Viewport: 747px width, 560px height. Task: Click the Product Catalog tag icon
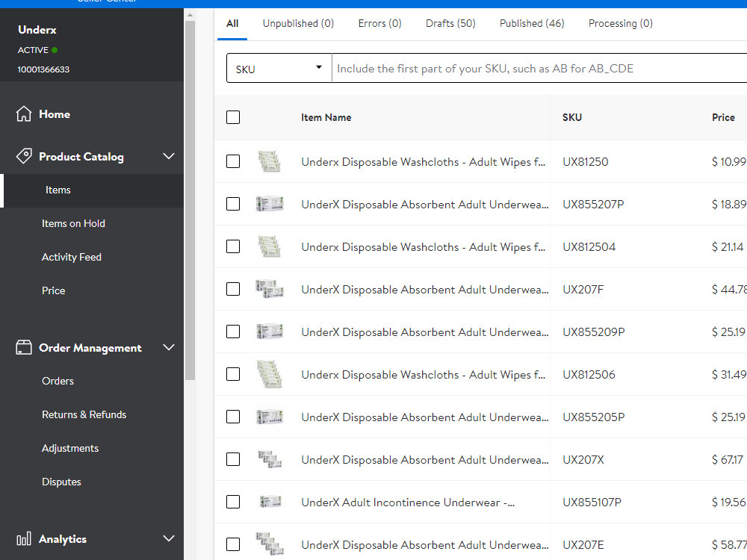(24, 156)
